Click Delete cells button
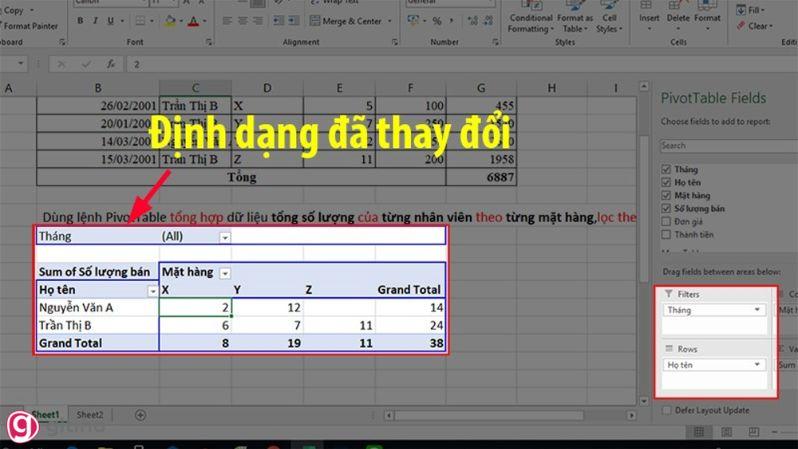 pyautogui.click(x=678, y=15)
